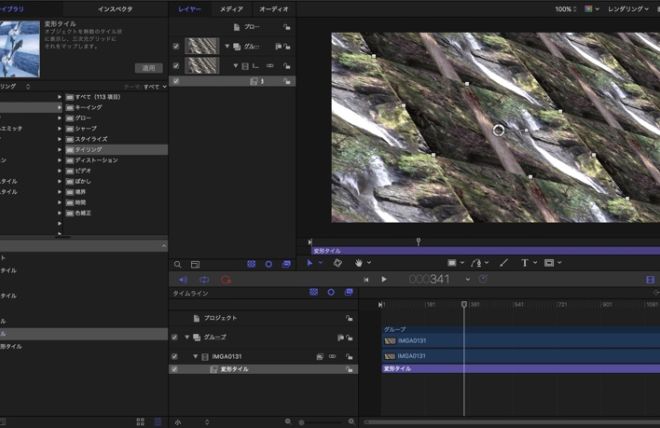Screen dimensions: 660x428
Task: Toggle the loop playback icon
Action: 204,280
